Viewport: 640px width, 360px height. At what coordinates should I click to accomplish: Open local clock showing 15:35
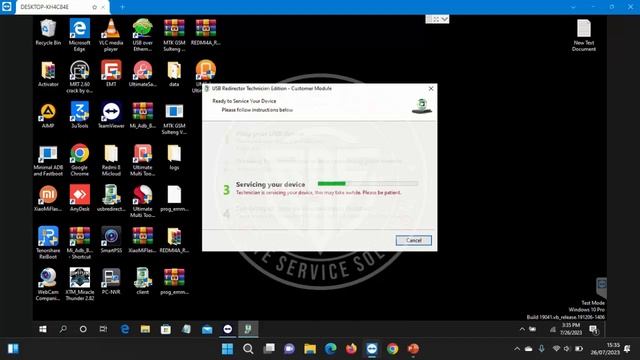click(605, 349)
